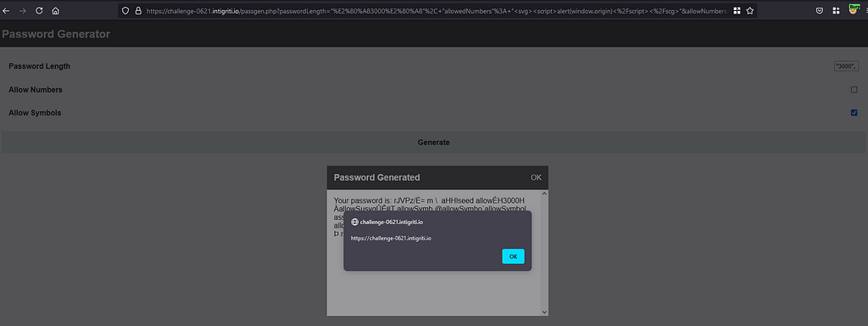
Task: Open tracking protection shield in address bar
Action: 125,10
